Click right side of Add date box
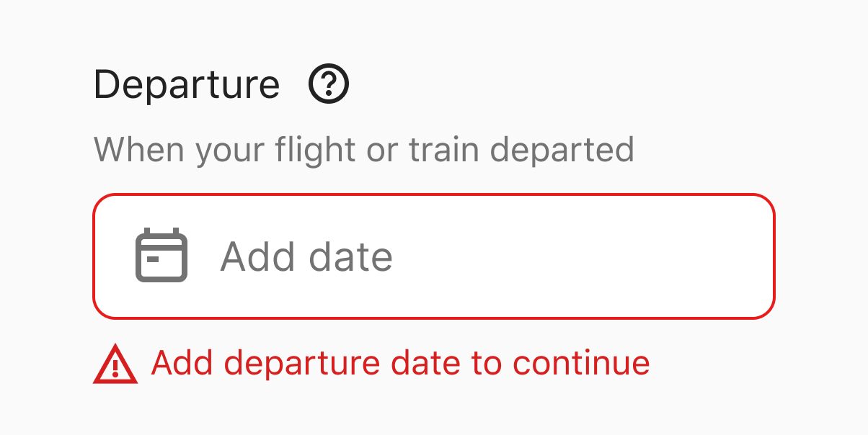This screenshot has width=868, height=435. (707, 256)
